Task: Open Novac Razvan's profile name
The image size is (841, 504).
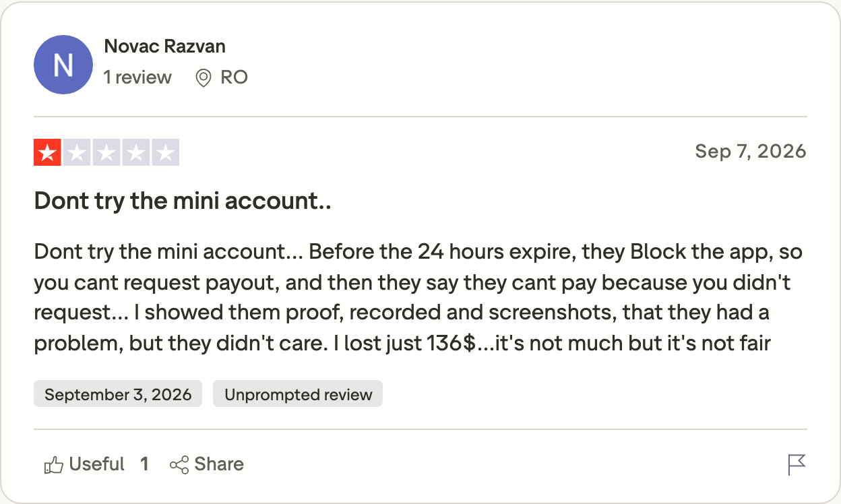Action: pyautogui.click(x=165, y=46)
